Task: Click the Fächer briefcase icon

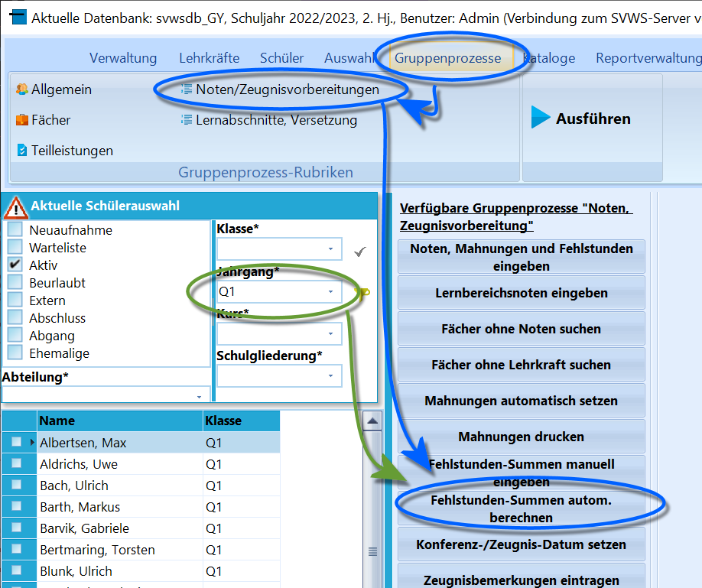Action: click(x=22, y=119)
